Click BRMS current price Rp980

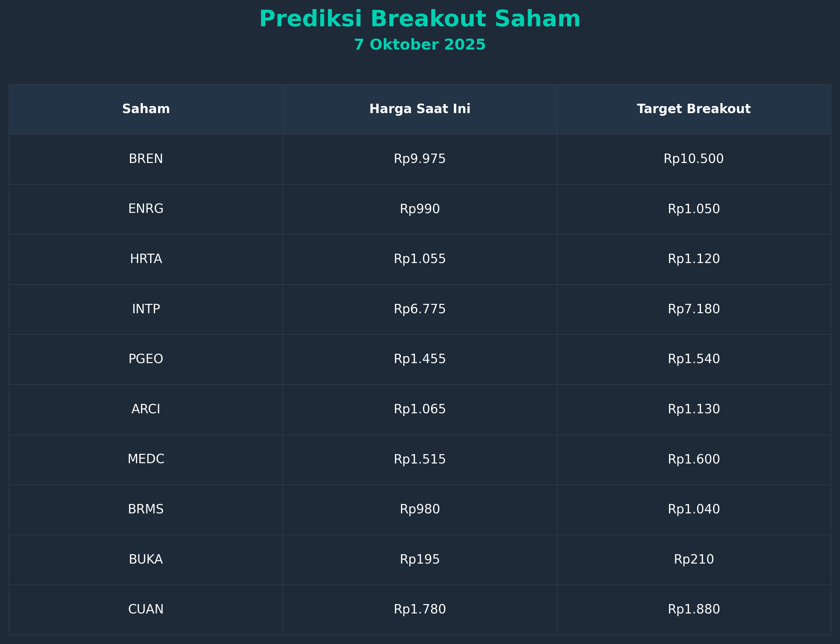420,509
